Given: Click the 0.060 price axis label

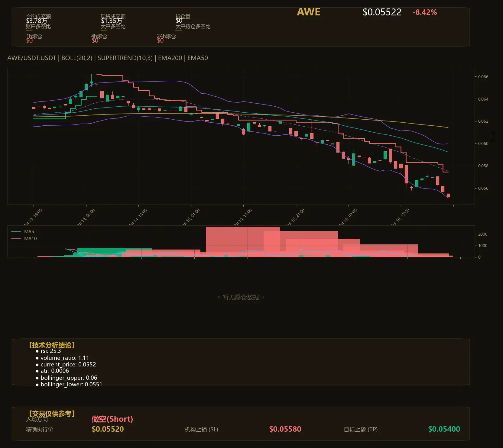Looking at the screenshot, I should 483,143.
